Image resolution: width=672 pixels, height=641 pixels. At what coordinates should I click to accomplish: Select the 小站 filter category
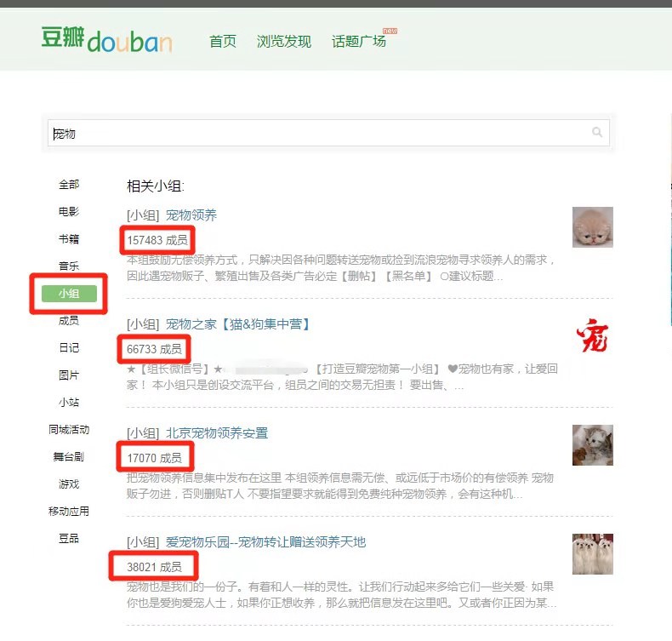tap(69, 402)
